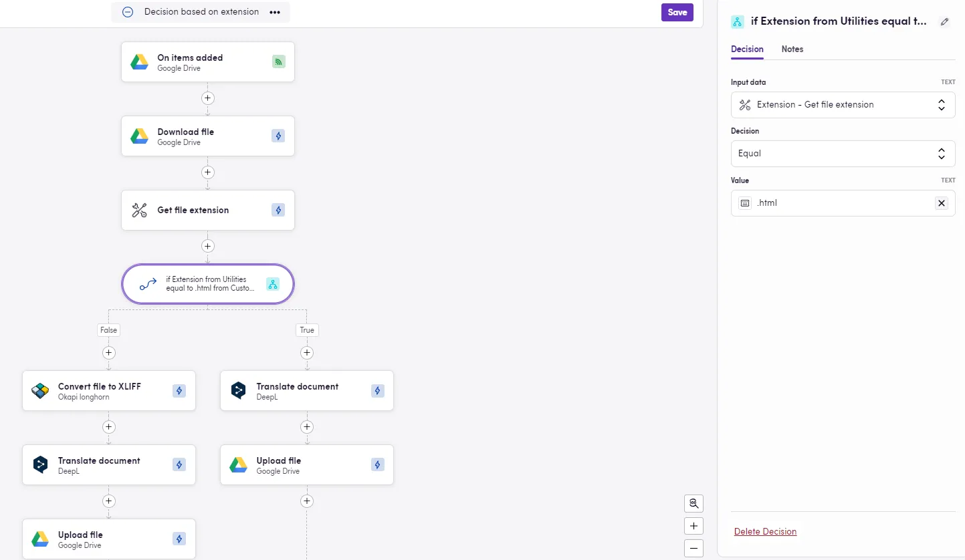Zoom out the canvas with minus button

(693, 548)
